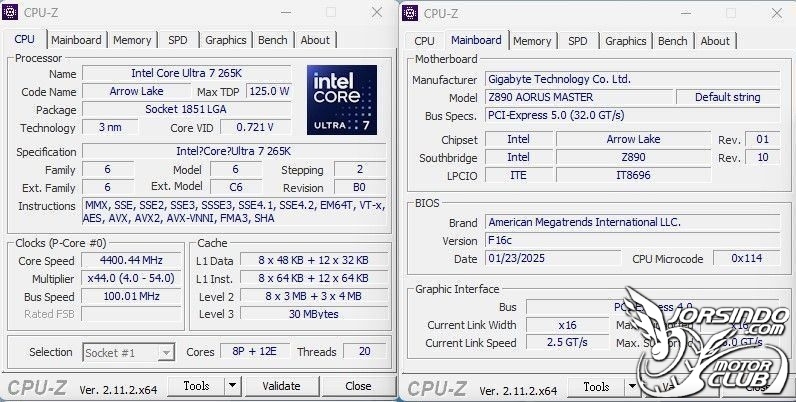Close the left CPU-Z window with X

pos(377,12)
